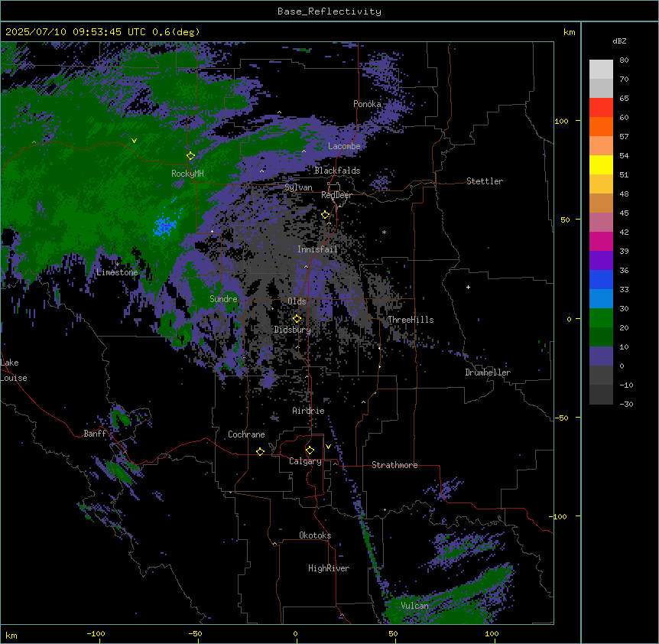Click the Sylvan label on the map
This screenshot has width=659, height=644.
coord(298,187)
